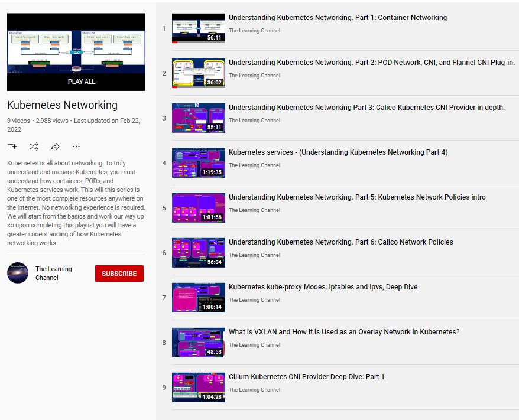Image resolution: width=519 pixels, height=420 pixels.
Task: Open Part 5 Network Policies intro title
Action: pos(357,197)
